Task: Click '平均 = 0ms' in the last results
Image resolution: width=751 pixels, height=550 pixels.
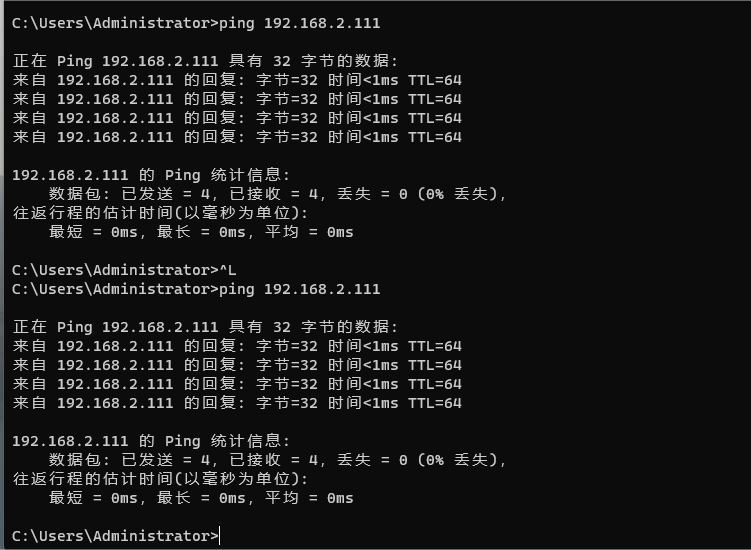Action: tap(309, 498)
